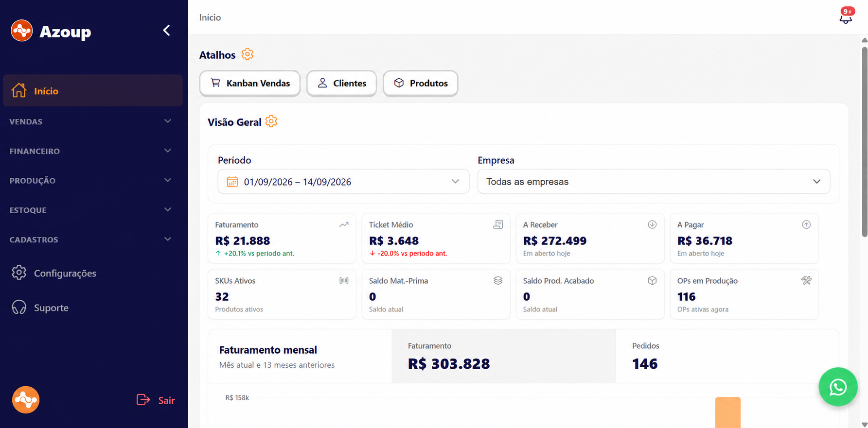Click the SKUs Ativos barcode icon
The width and height of the screenshot is (868, 428).
pos(344,280)
